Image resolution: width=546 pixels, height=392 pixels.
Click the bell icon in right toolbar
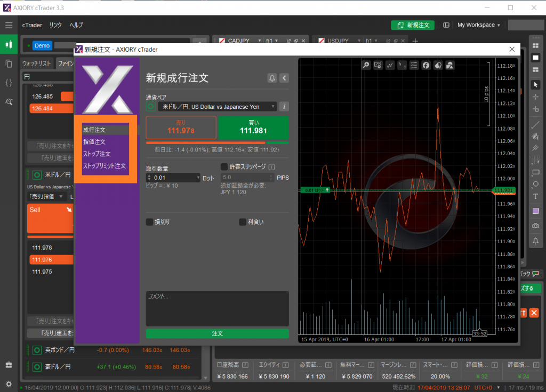535,241
